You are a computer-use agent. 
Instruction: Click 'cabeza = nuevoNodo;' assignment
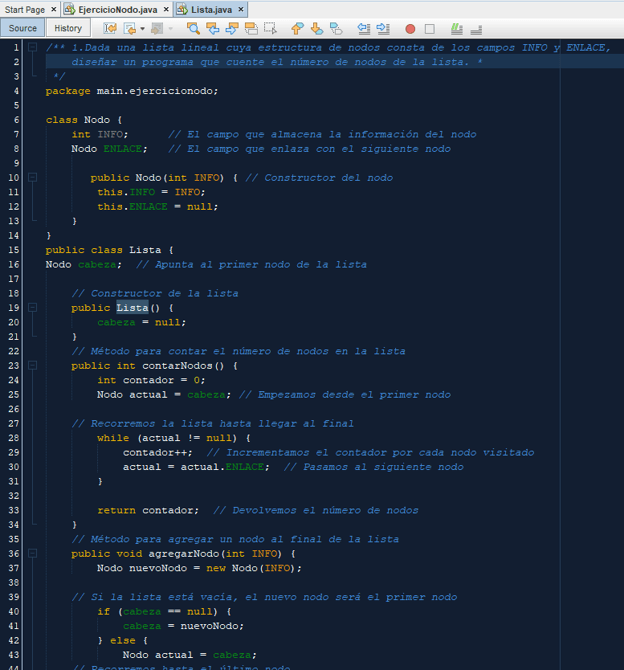(183, 626)
